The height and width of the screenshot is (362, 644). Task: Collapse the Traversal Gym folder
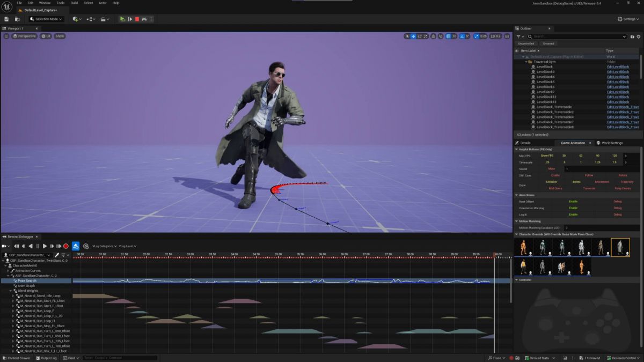tap(526, 62)
